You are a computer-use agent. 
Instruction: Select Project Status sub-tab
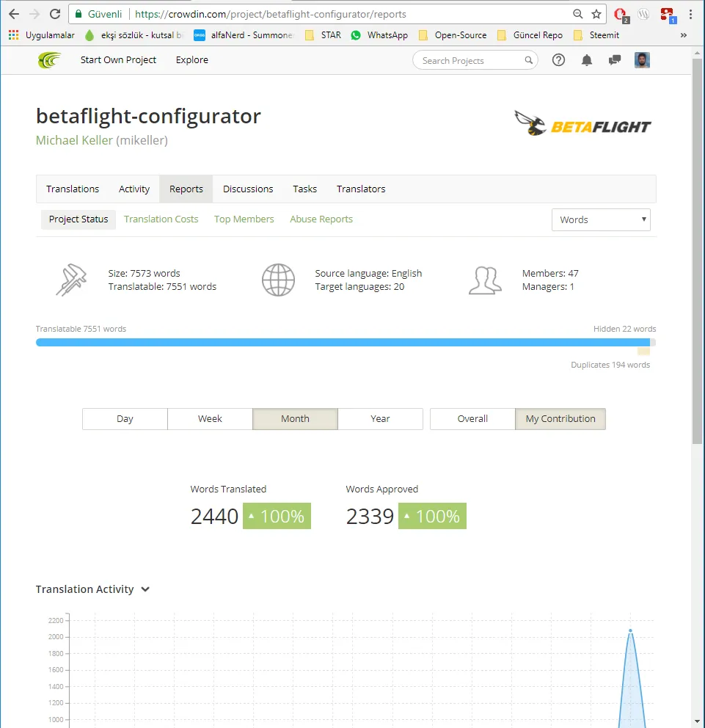[x=78, y=219]
